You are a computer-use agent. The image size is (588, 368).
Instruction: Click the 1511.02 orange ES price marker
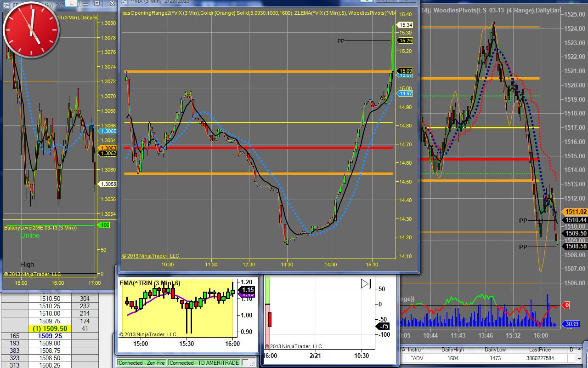point(576,212)
